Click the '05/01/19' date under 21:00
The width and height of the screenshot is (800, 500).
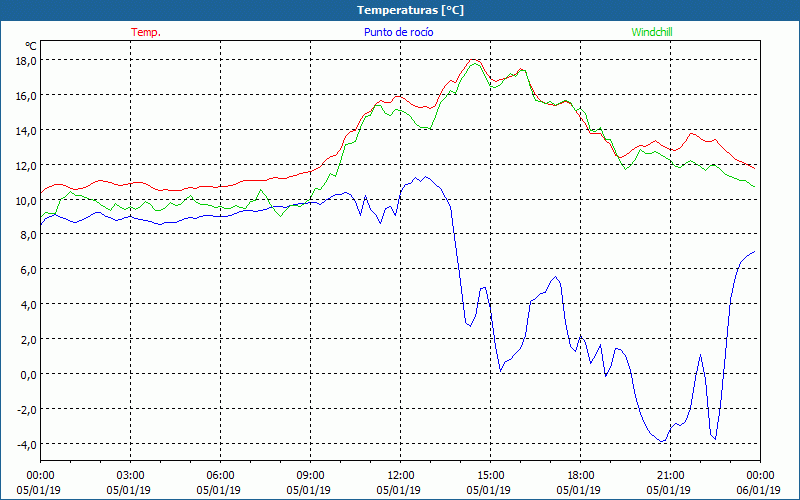click(x=668, y=490)
